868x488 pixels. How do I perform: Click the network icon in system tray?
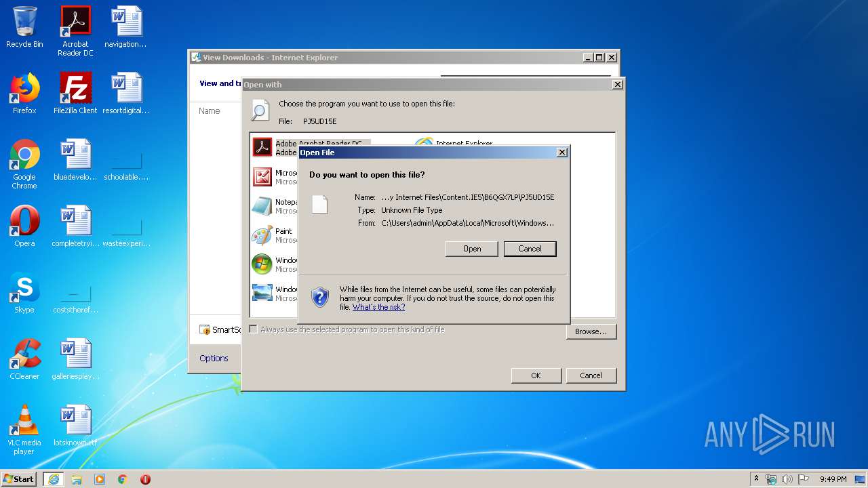(x=771, y=479)
